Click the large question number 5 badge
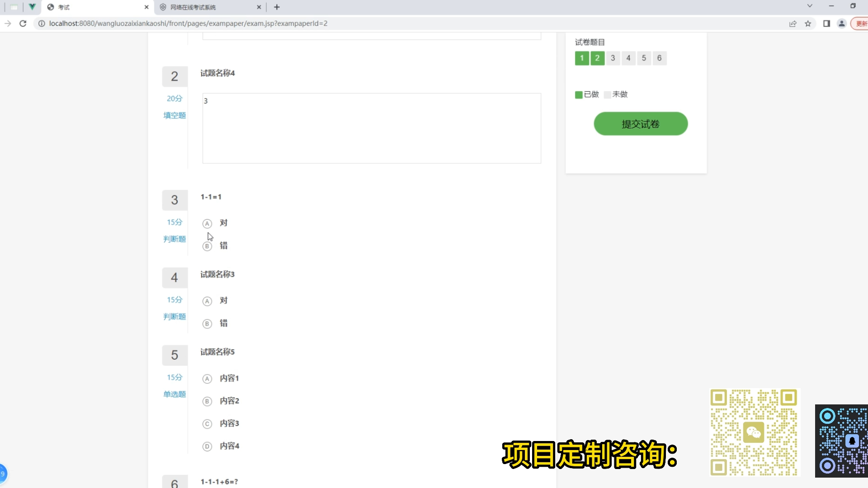Viewport: 868px width, 488px height. pos(175,355)
